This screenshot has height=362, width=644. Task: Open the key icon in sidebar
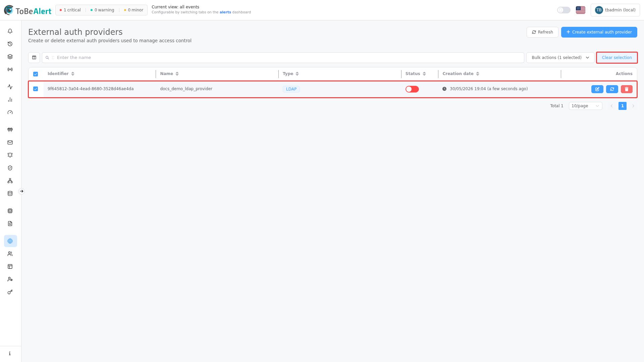[10, 292]
